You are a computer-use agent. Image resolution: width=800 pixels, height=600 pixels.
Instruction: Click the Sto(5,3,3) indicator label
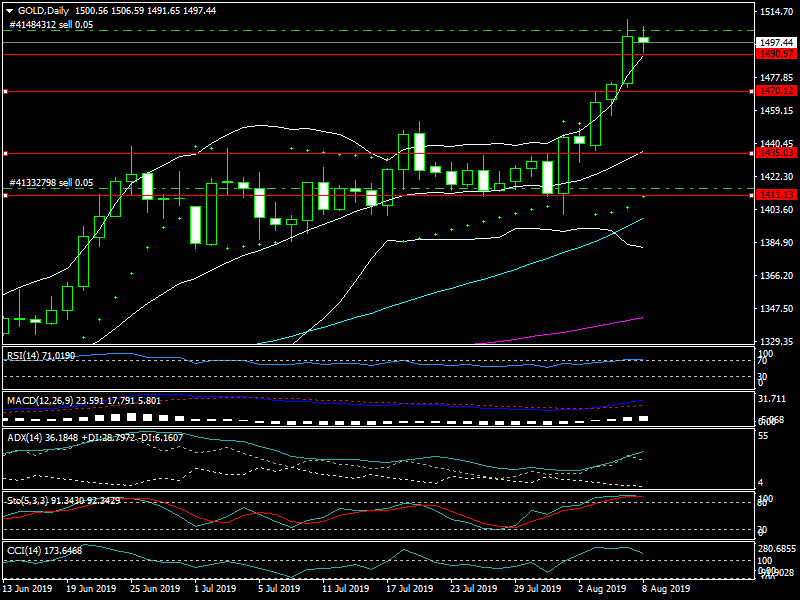64,501
